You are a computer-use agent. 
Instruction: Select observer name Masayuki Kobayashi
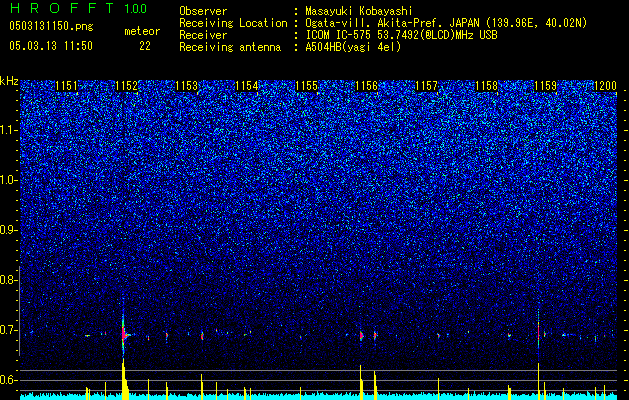coord(359,11)
